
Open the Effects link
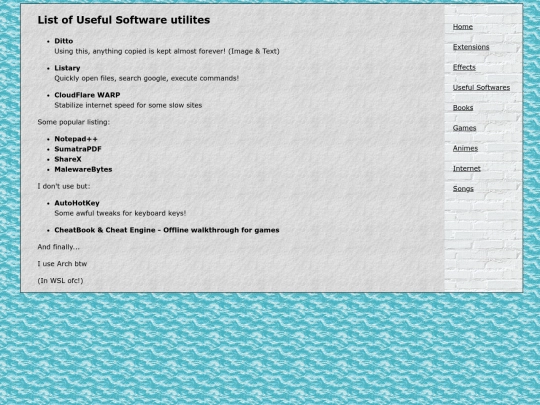coord(464,68)
